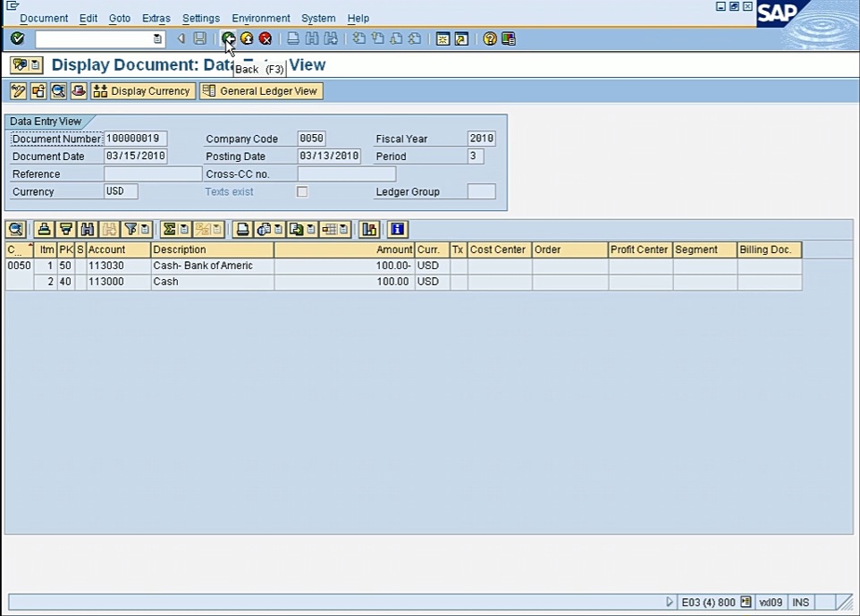The width and height of the screenshot is (860, 616).
Task: Click the Print icon above the table
Action: click(242, 229)
